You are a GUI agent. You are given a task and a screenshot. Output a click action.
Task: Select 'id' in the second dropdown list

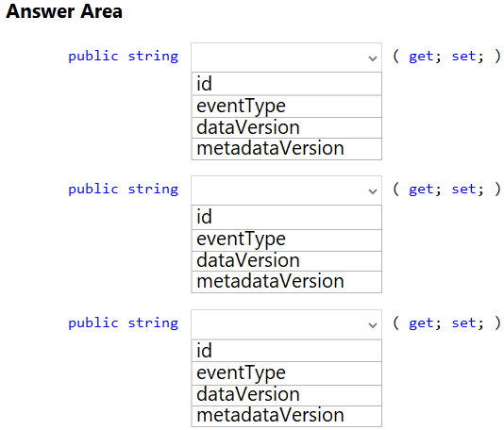(x=286, y=217)
